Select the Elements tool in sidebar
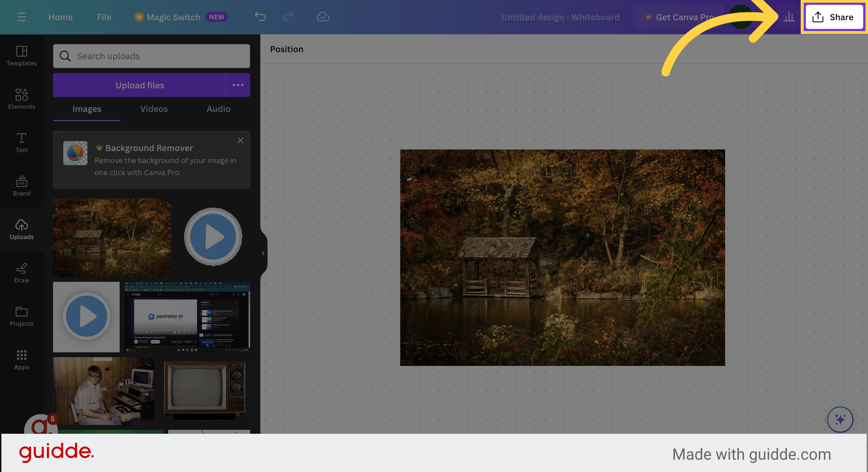Image resolution: width=868 pixels, height=472 pixels. point(21,98)
